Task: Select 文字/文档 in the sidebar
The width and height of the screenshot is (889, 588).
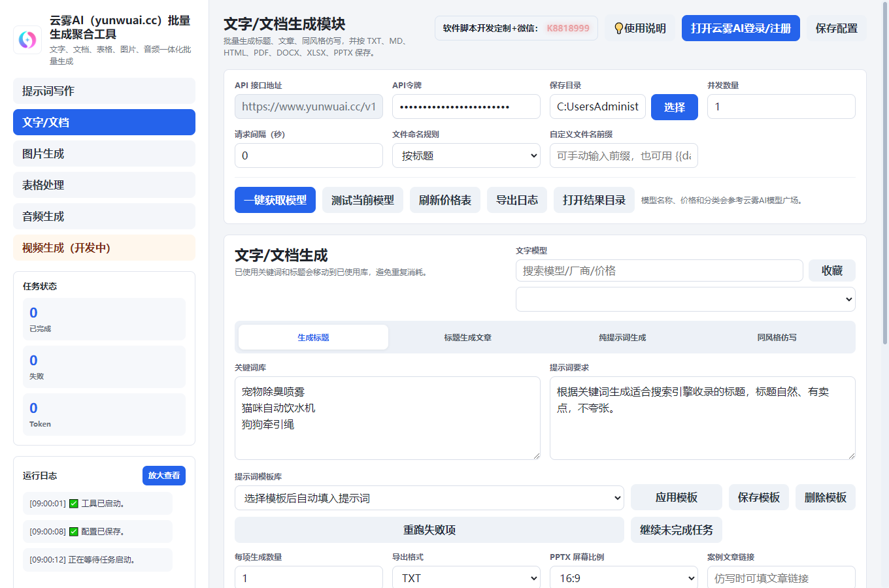Action: point(104,122)
